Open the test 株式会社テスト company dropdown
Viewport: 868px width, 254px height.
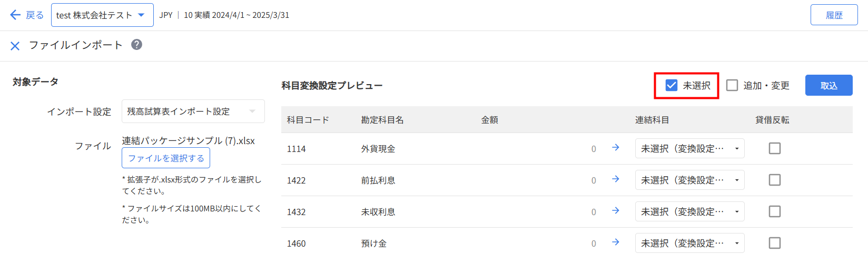click(102, 15)
